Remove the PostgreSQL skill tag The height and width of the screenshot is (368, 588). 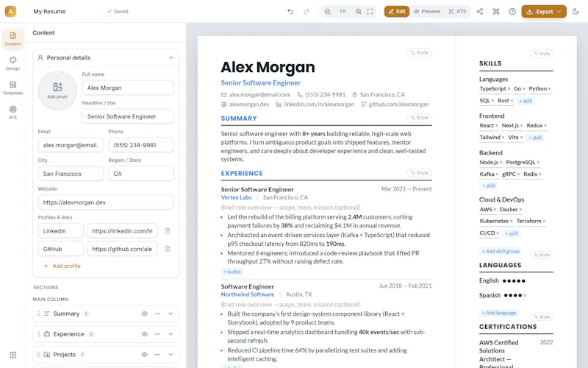coord(538,163)
